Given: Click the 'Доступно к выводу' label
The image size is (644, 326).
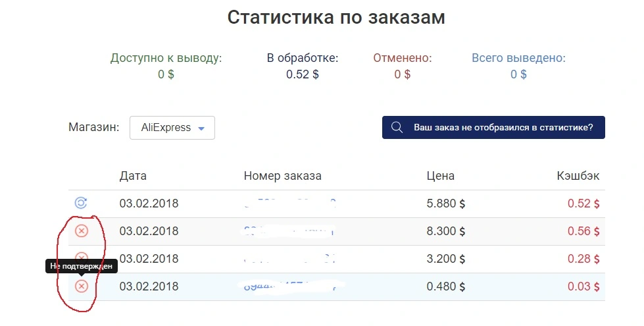Looking at the screenshot, I should 166,58.
